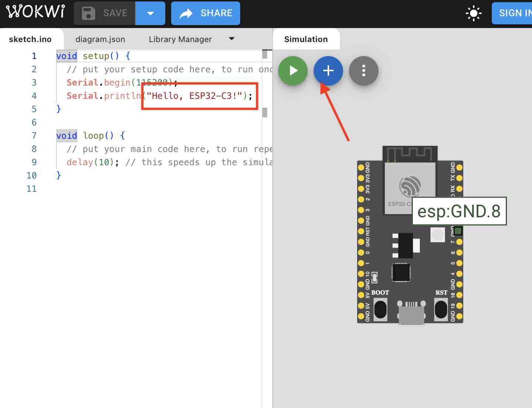The image size is (532, 408).
Task: Click the GPIO 10 pin
Action: [361, 274]
